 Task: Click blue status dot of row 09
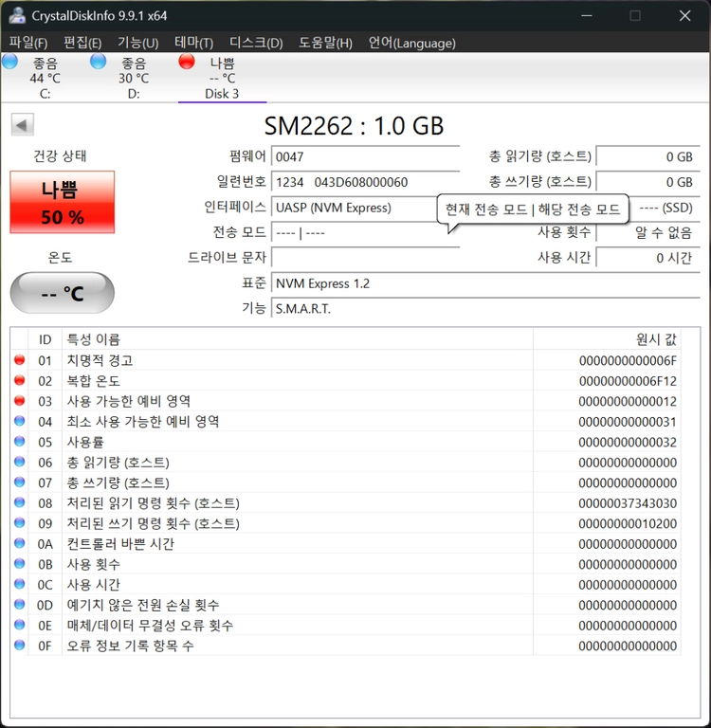pyautogui.click(x=20, y=523)
